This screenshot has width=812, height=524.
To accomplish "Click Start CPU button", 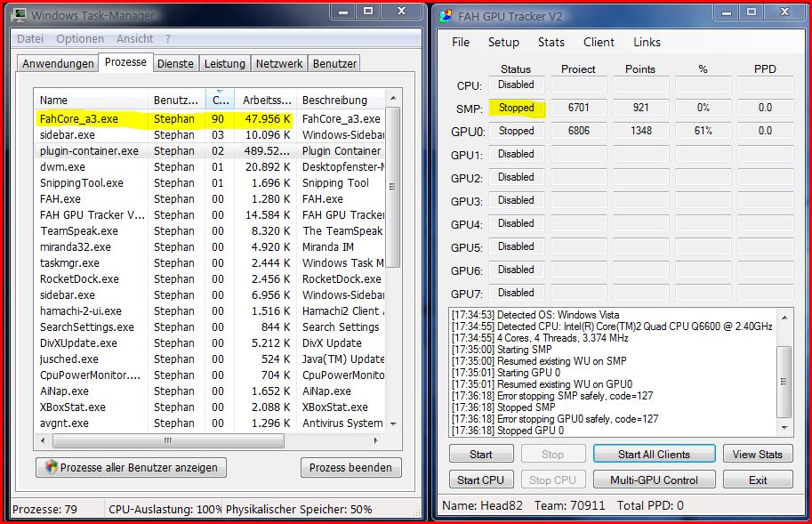I will coord(481,480).
